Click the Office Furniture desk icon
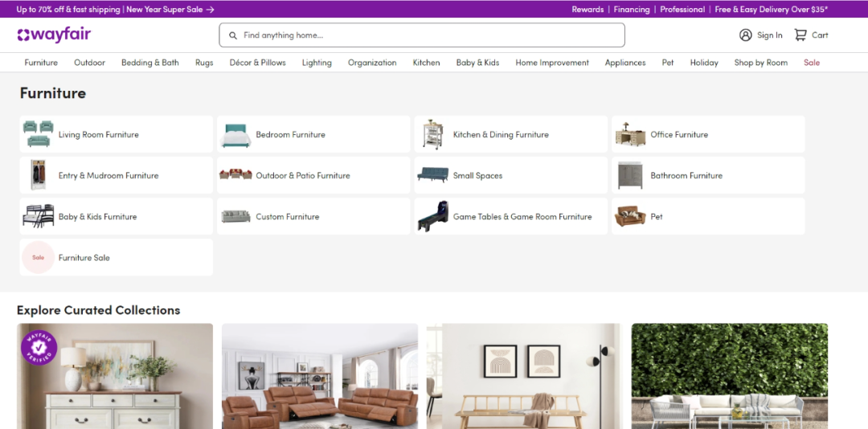 coord(630,134)
